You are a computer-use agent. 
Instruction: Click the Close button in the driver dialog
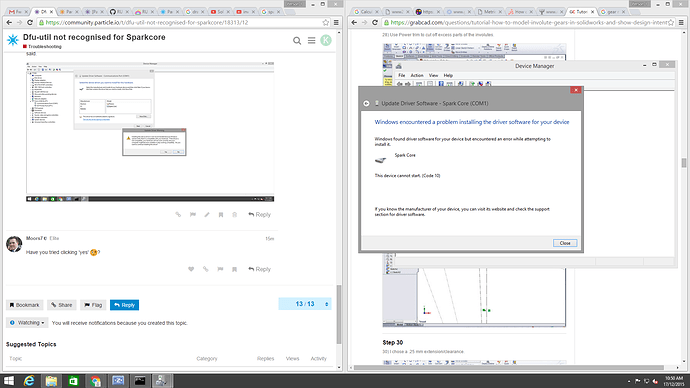coord(565,243)
